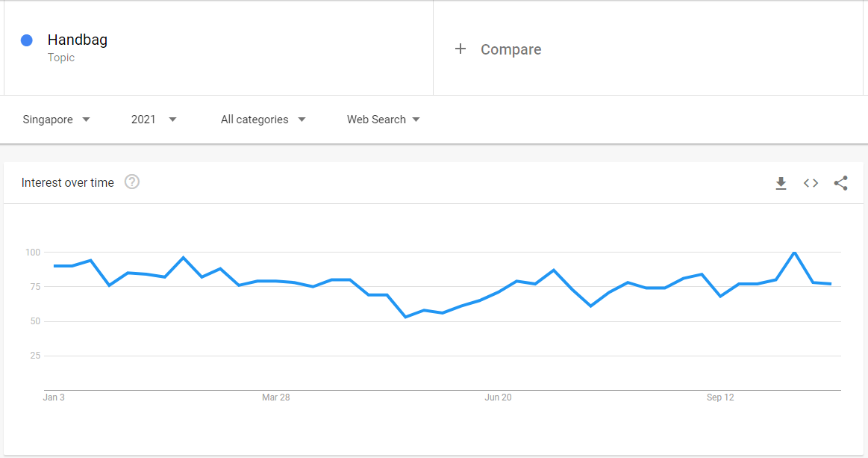Click the plus icon beside Compare
The width and height of the screenshot is (868, 458).
click(x=460, y=49)
